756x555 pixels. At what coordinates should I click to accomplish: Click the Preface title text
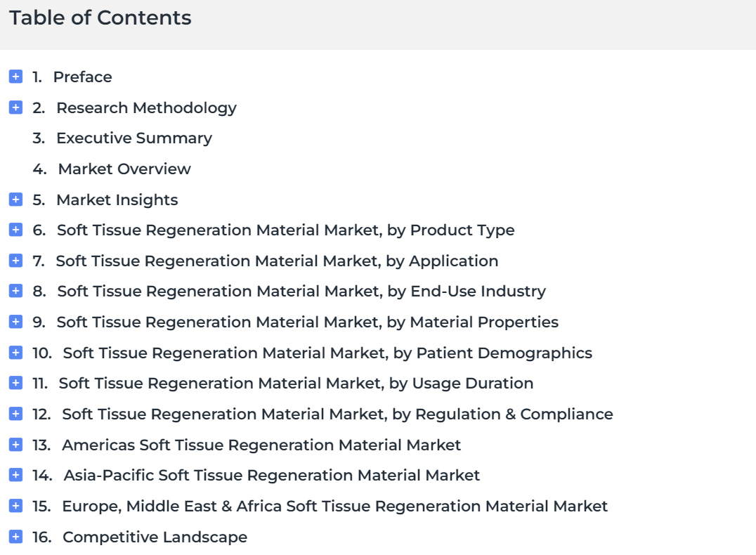point(82,77)
